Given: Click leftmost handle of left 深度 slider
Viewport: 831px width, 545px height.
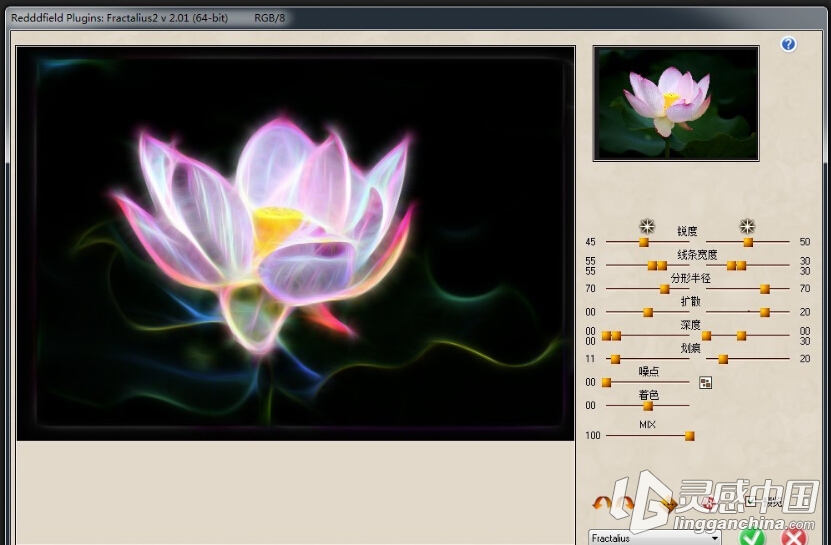Looking at the screenshot, I should click(x=606, y=336).
